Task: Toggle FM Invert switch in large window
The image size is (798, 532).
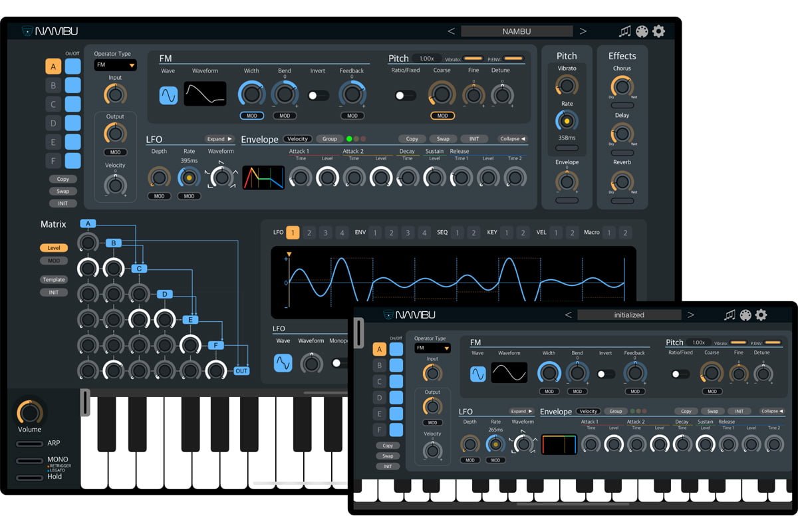Action: 318,95
